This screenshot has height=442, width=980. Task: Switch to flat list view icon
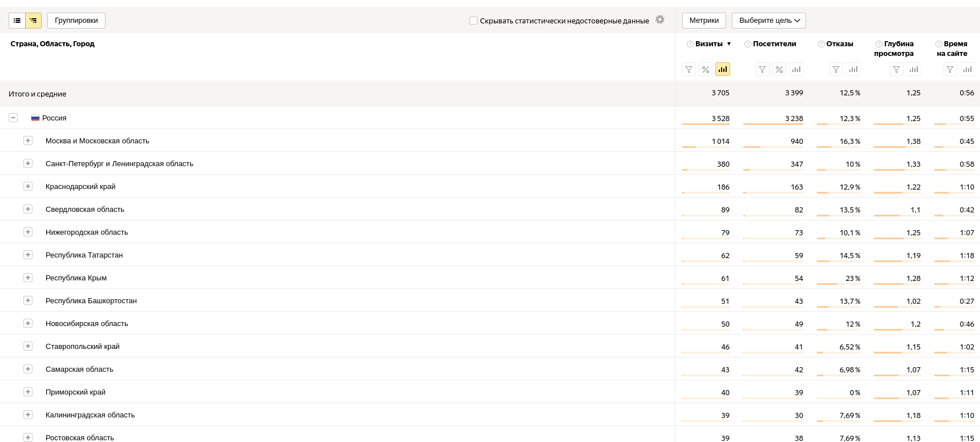(17, 21)
